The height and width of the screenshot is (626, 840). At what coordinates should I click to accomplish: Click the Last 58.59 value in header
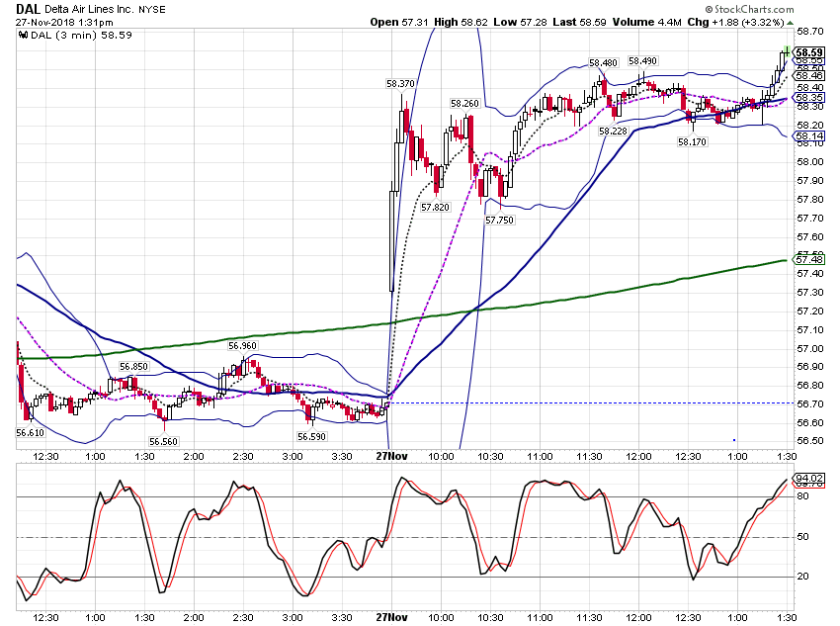click(580, 22)
